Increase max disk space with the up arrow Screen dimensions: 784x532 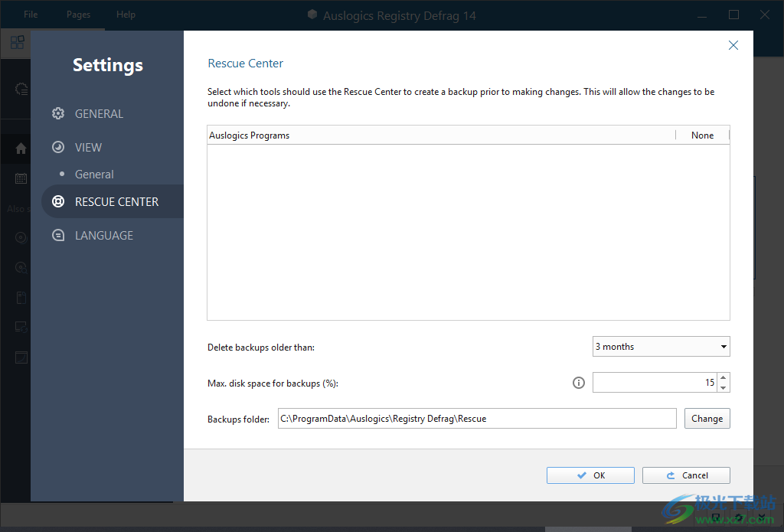[723, 377]
